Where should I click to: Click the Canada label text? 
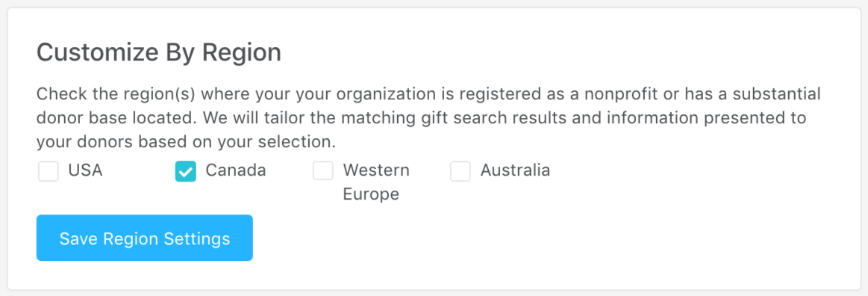click(x=236, y=170)
